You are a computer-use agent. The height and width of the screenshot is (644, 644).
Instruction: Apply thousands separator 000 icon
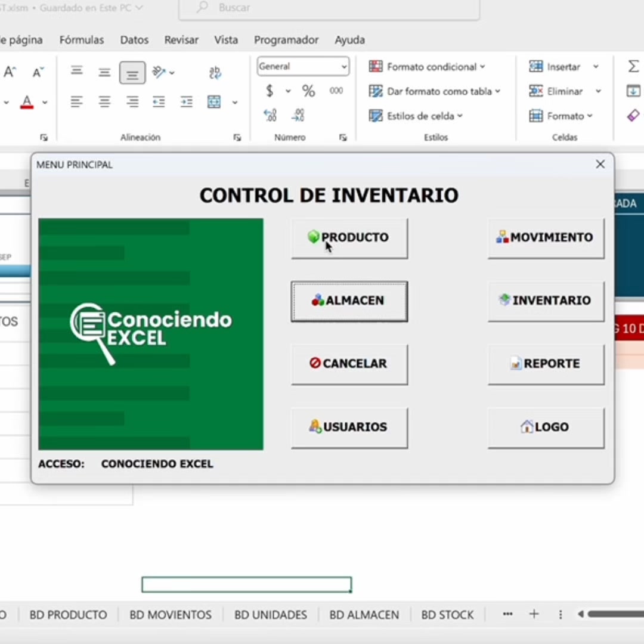[336, 91]
